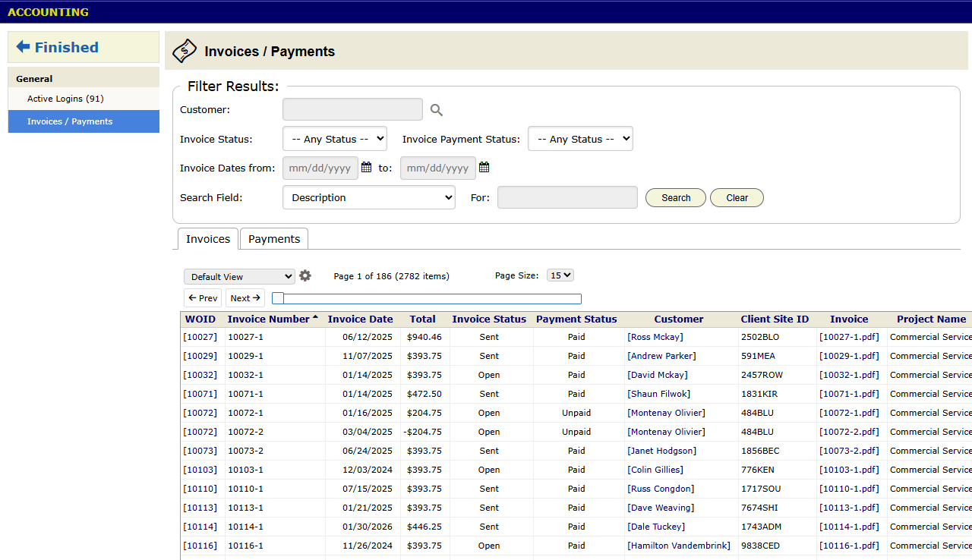Image resolution: width=972 pixels, height=560 pixels.
Task: Change the Page Size dropdown
Action: pyautogui.click(x=560, y=275)
